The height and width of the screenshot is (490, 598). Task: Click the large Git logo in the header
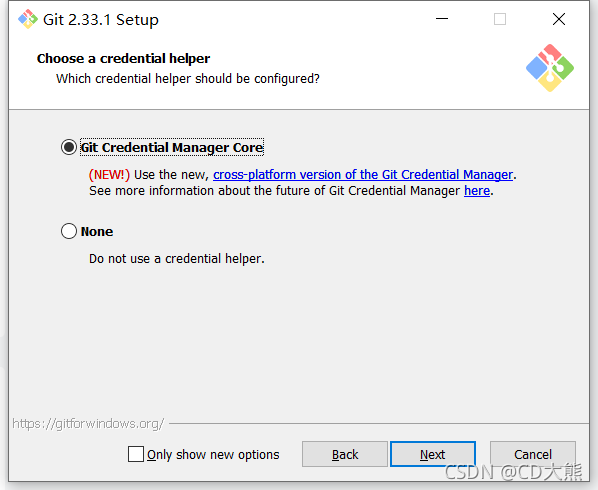coord(550,68)
